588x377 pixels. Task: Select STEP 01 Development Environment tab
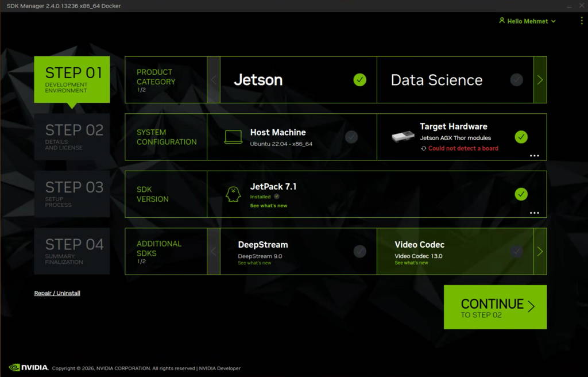coord(72,80)
